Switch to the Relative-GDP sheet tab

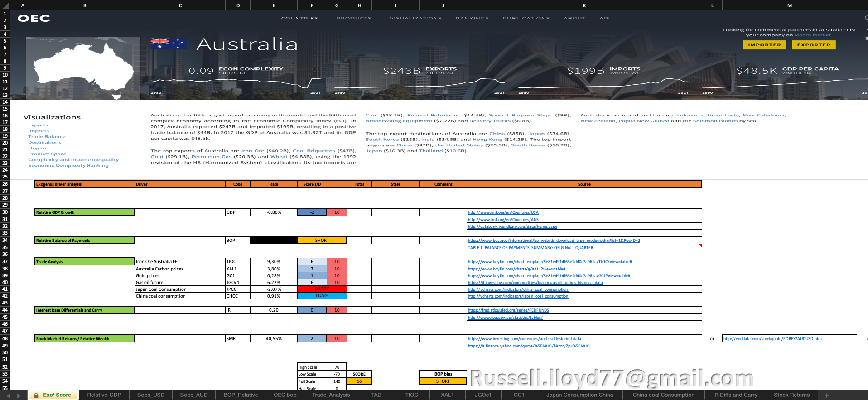(x=104, y=395)
